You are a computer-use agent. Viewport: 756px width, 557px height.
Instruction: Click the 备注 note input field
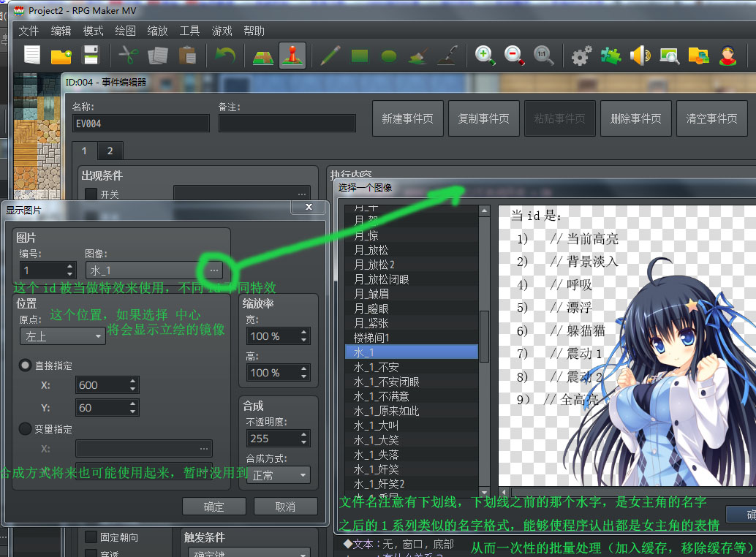pyautogui.click(x=287, y=124)
